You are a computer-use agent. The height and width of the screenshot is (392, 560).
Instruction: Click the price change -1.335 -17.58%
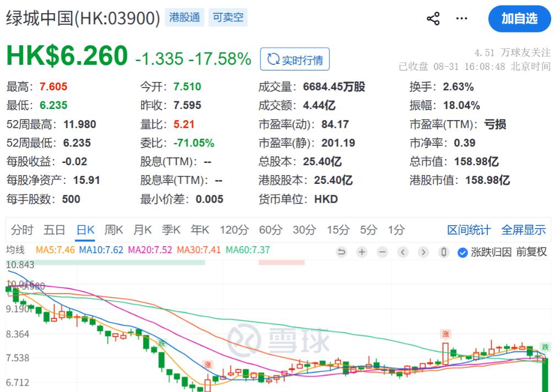point(193,59)
